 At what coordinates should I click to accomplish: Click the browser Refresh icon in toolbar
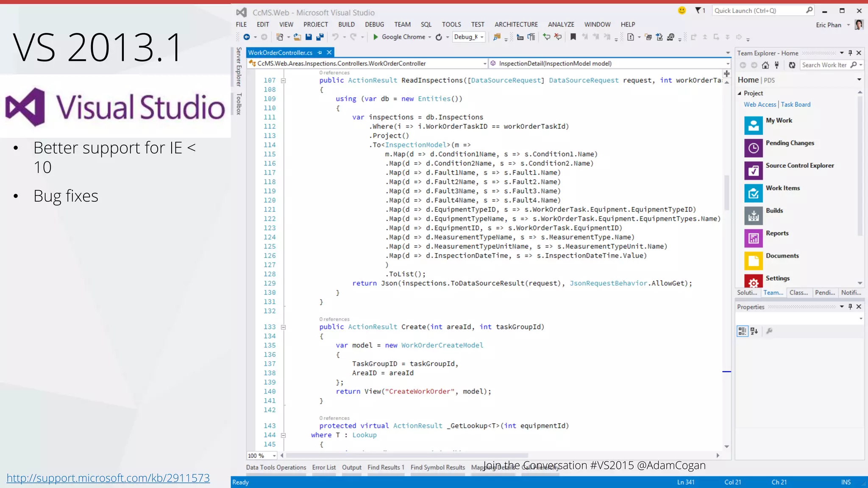[x=439, y=37]
